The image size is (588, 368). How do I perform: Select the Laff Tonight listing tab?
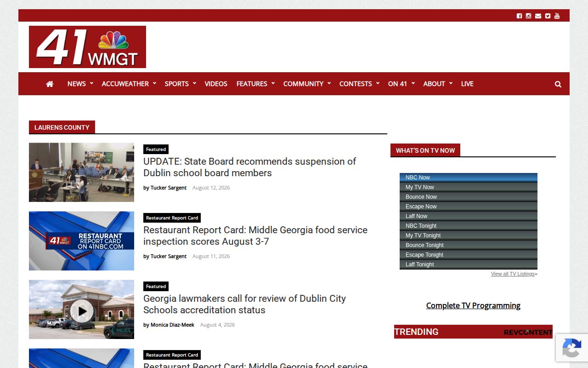(x=469, y=264)
